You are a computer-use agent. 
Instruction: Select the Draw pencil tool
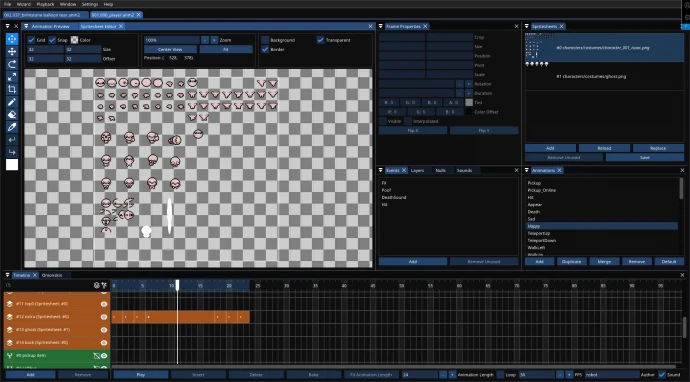[x=12, y=102]
